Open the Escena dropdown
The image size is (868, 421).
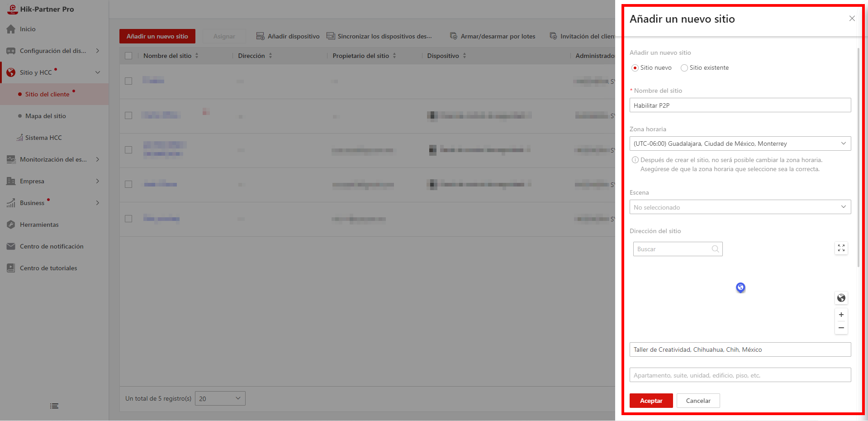tap(740, 207)
